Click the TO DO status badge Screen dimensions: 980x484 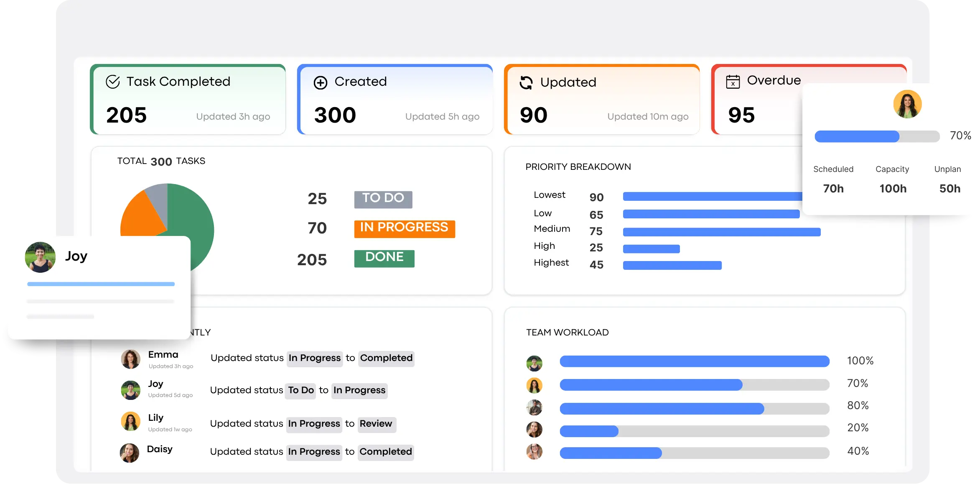pyautogui.click(x=383, y=199)
